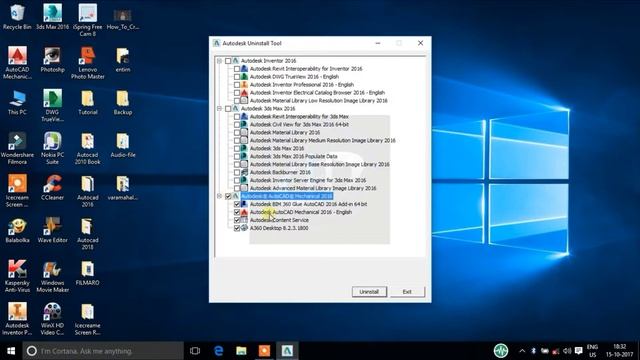Show hidden system tray icons
Viewport: 640px width, 360px height.
[522, 351]
